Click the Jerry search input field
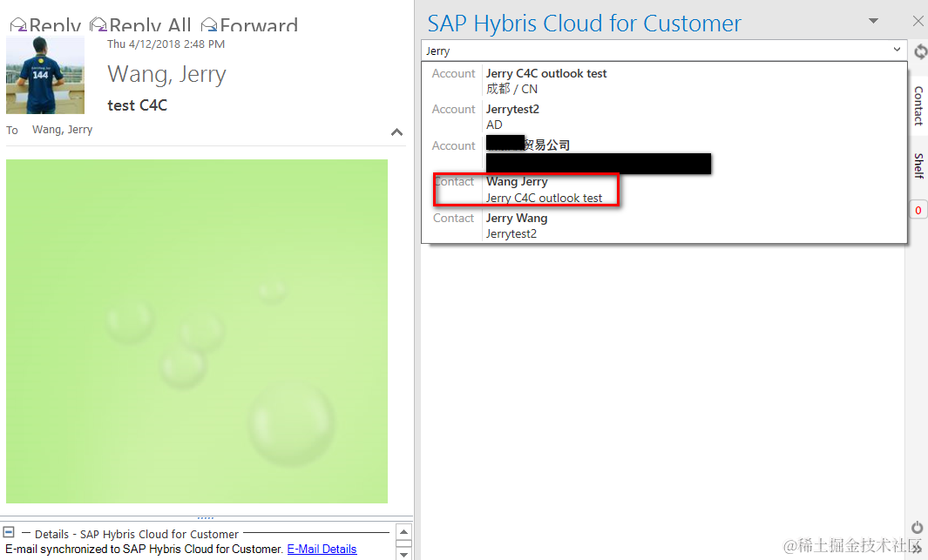The width and height of the screenshot is (928, 560). point(657,51)
